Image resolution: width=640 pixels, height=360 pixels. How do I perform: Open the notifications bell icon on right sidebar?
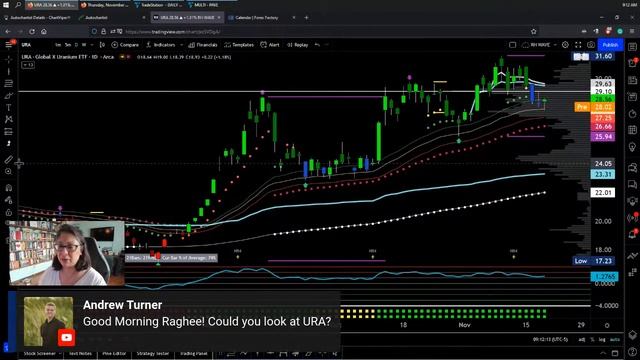tap(632, 234)
